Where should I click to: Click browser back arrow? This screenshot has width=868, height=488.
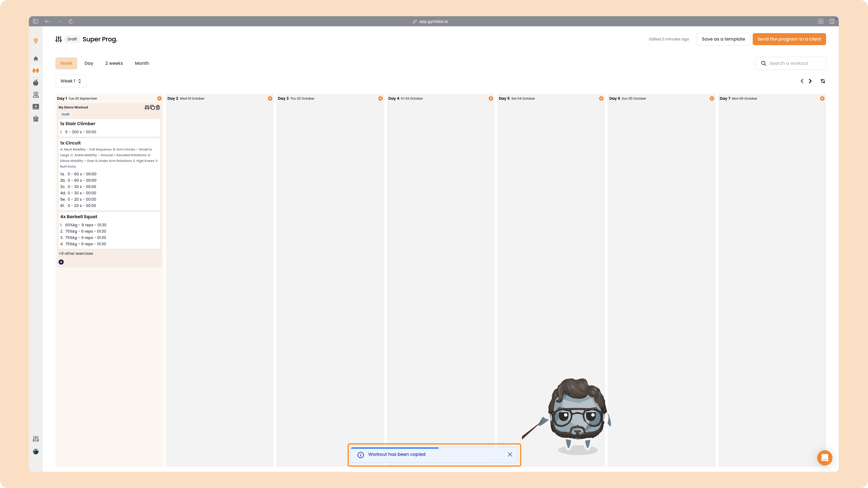click(x=47, y=21)
